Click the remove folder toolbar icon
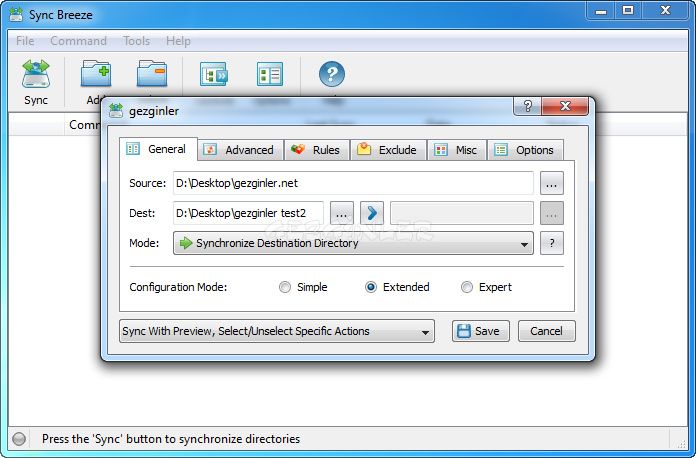The image size is (696, 458). click(x=152, y=74)
